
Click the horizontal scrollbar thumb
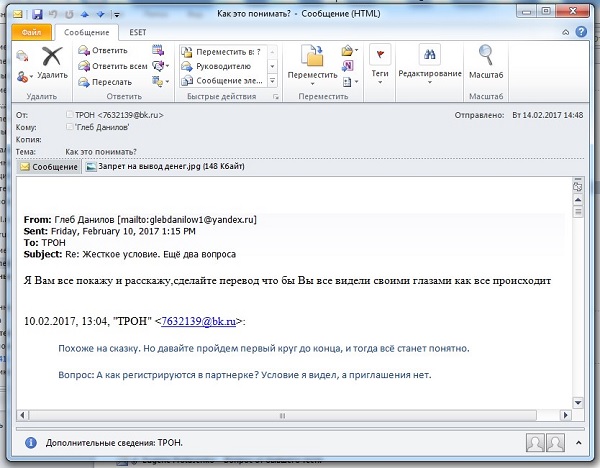[282, 415]
